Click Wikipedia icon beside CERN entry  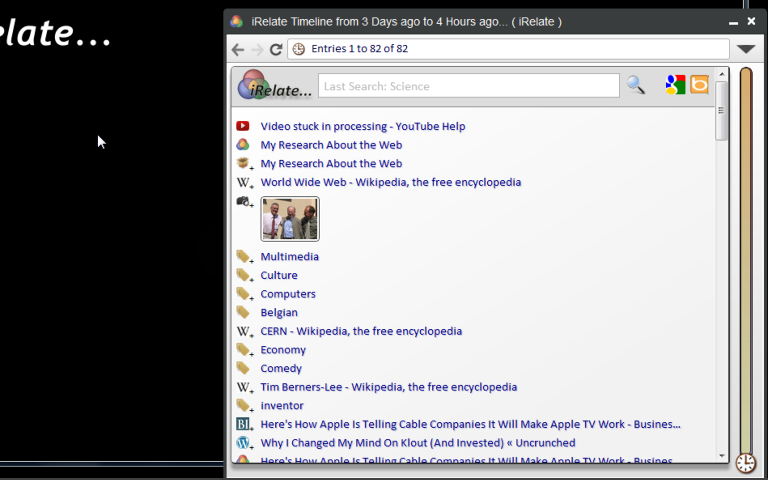(x=244, y=331)
